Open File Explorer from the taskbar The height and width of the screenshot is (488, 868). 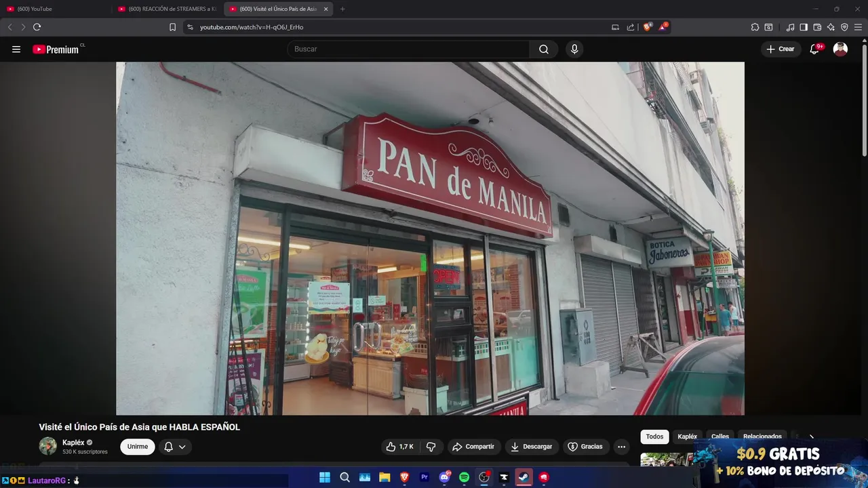coord(384,477)
